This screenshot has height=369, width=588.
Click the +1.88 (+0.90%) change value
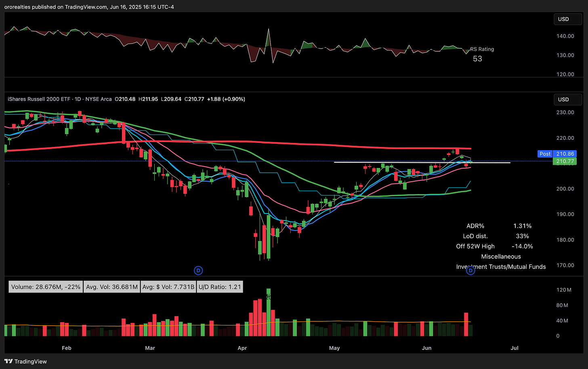pyautogui.click(x=226, y=99)
